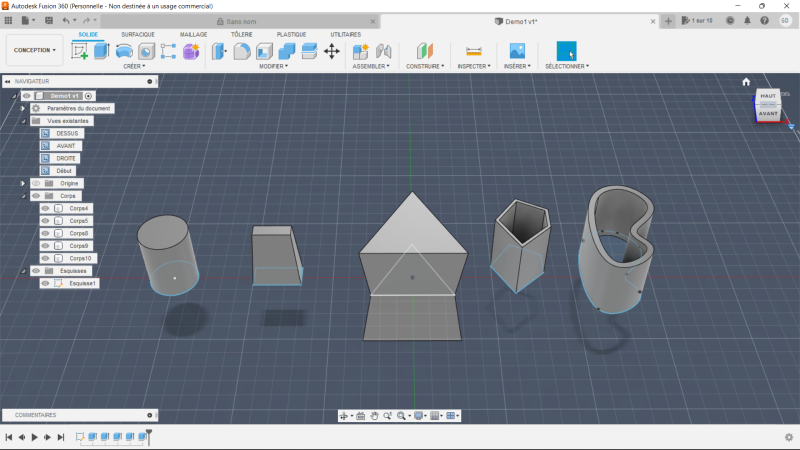Click the timeline end marker

[149, 435]
